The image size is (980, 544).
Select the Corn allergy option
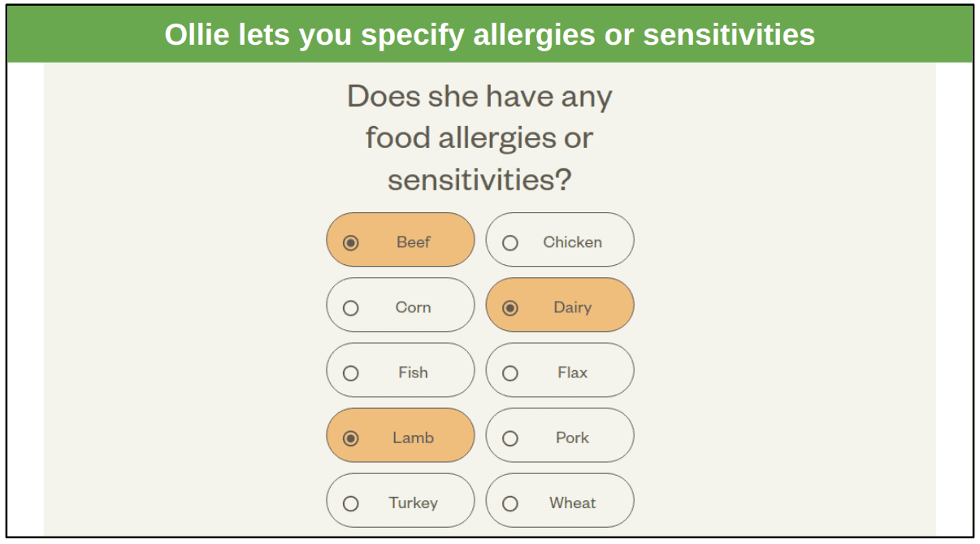(x=400, y=305)
